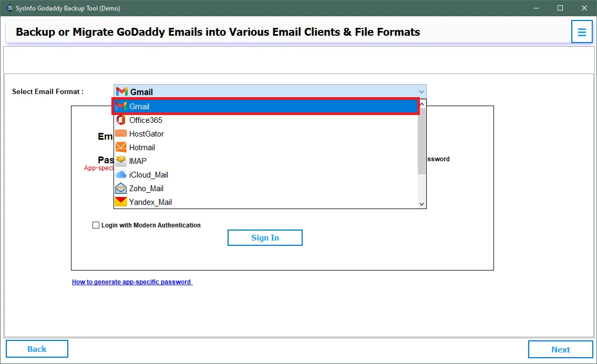Minimize the SysInfo Godaddy Backup Tool window
The width and height of the screenshot is (597, 364).
point(537,8)
